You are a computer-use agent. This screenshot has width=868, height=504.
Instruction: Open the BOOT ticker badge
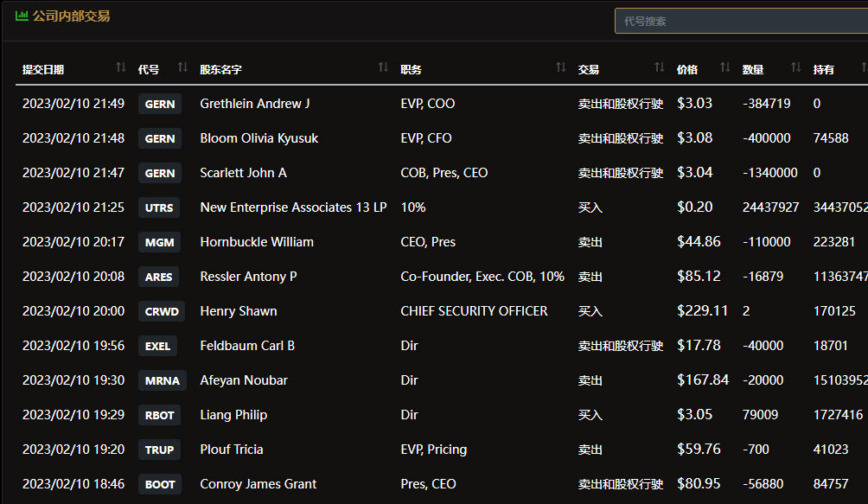tap(160, 484)
